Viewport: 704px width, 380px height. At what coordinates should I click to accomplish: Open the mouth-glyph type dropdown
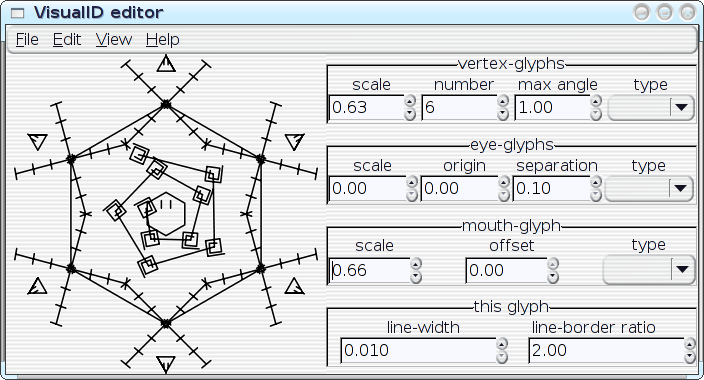pyautogui.click(x=649, y=270)
